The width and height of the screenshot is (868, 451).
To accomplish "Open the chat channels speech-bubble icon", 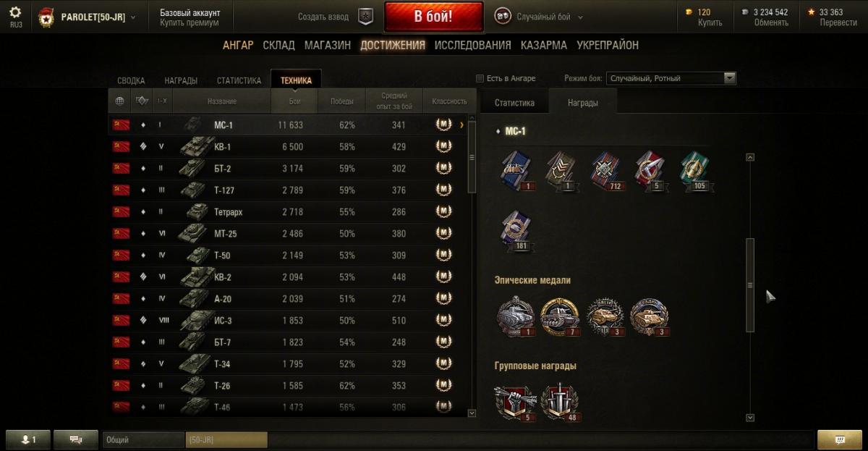I will pyautogui.click(x=75, y=439).
